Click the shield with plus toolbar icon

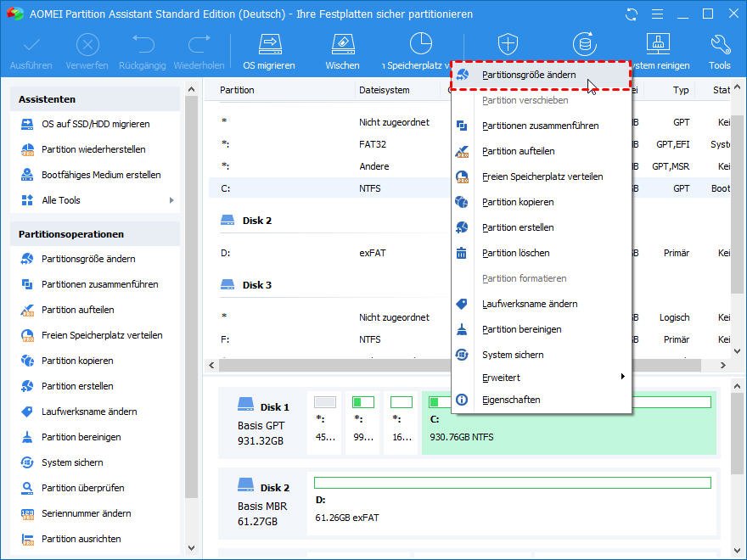(x=508, y=44)
